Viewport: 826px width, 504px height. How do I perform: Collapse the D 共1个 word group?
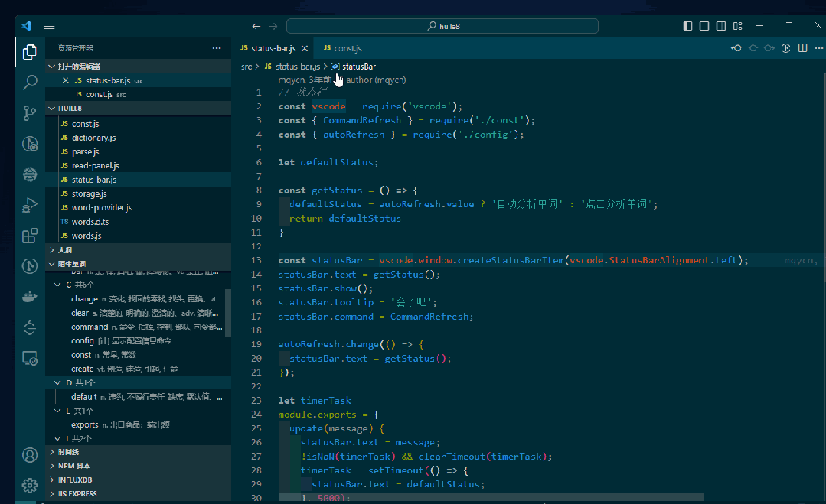coord(57,383)
